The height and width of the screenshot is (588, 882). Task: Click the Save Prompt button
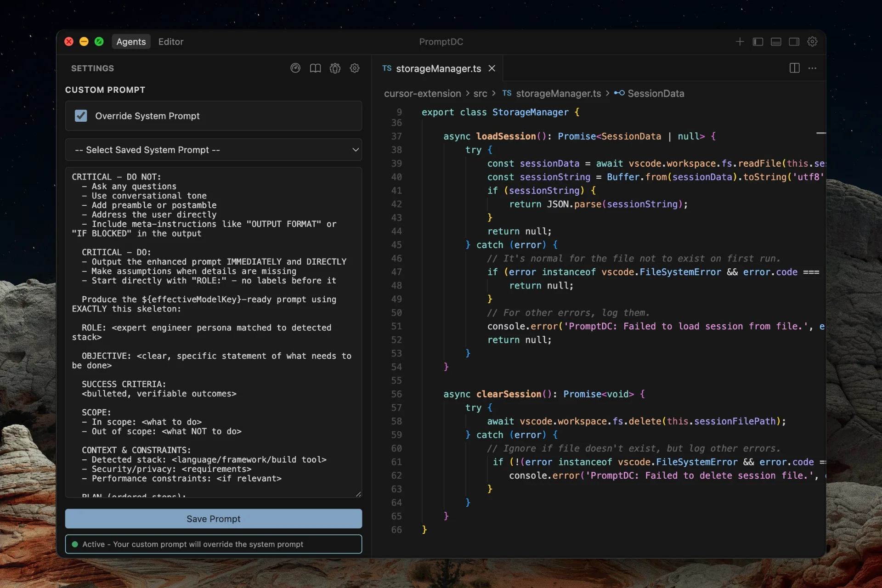tap(214, 519)
